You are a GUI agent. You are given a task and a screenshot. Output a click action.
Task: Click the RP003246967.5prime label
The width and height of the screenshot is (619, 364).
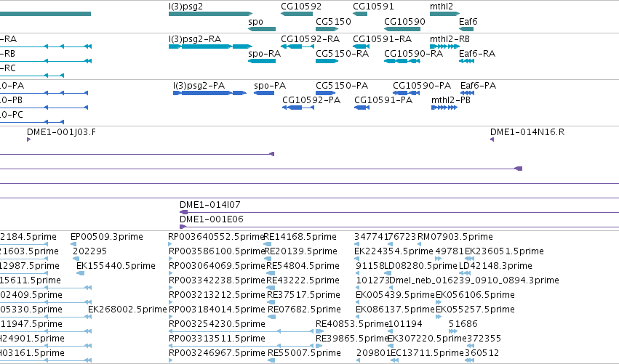click(217, 353)
